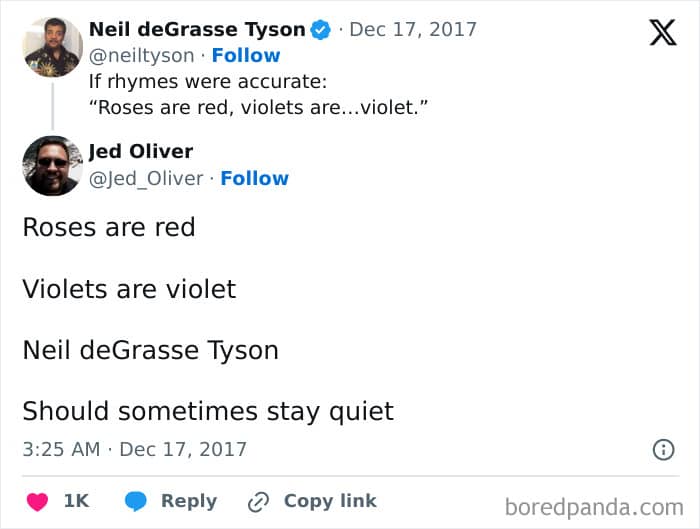Click the 1K likes count

pos(76,501)
